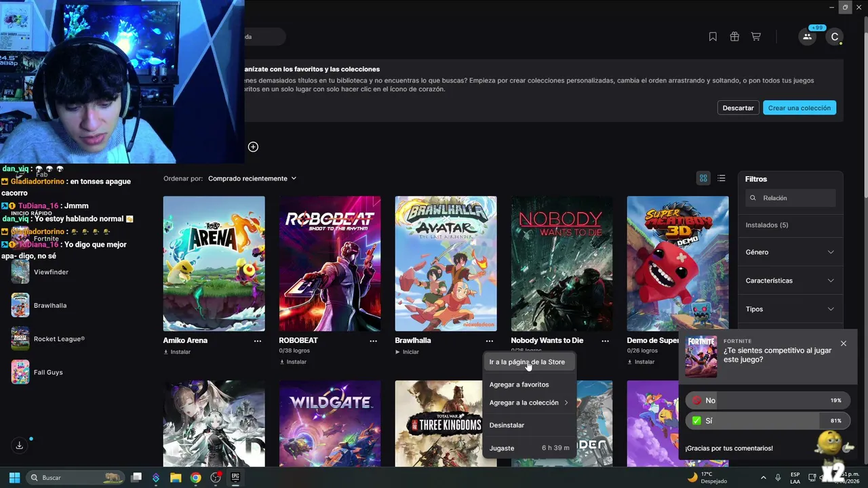Image resolution: width=868 pixels, height=488 pixels.
Task: Click 'Instalados (5)' filter
Action: pos(767,225)
